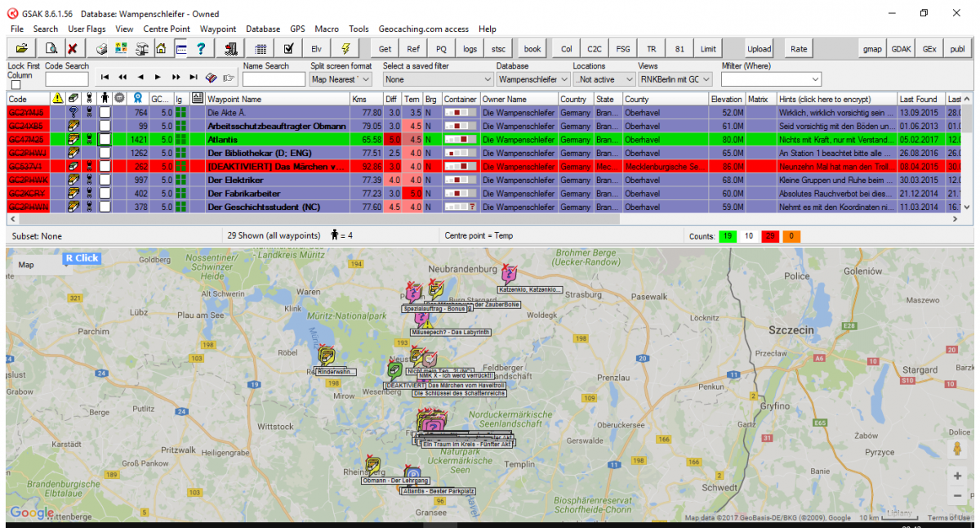Toggle user flag checkbox for Atlantis row

105,140
